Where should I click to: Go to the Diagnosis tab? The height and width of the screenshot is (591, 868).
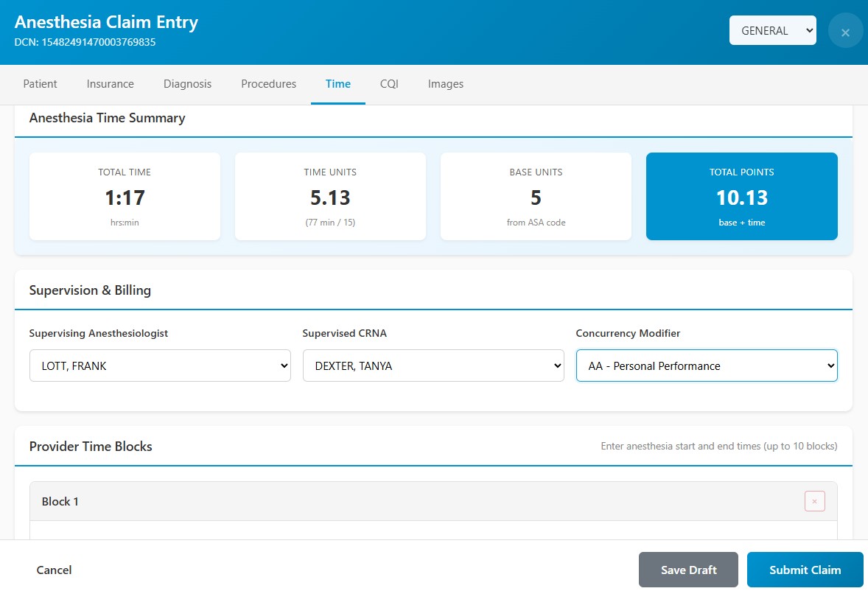click(x=187, y=84)
